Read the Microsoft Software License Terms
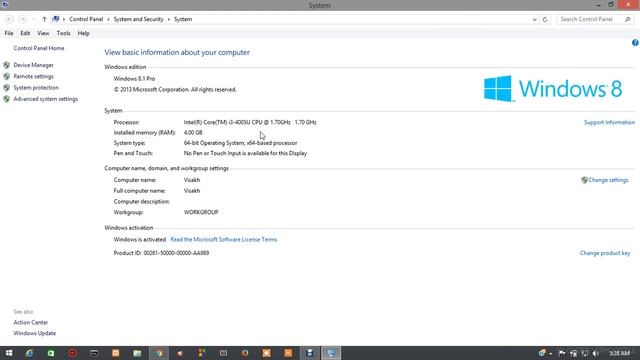640x360 pixels. tap(224, 240)
